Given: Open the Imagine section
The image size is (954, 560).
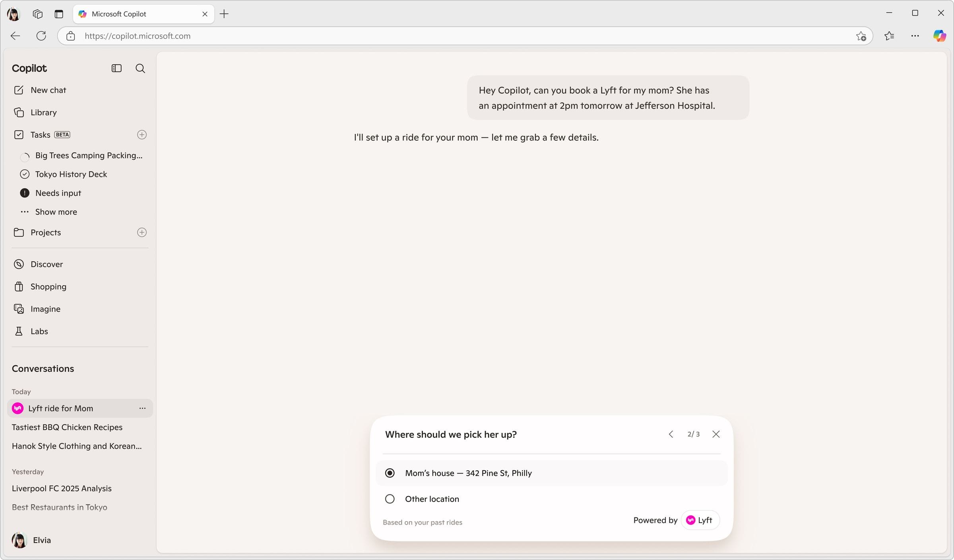Looking at the screenshot, I should pos(79,309).
